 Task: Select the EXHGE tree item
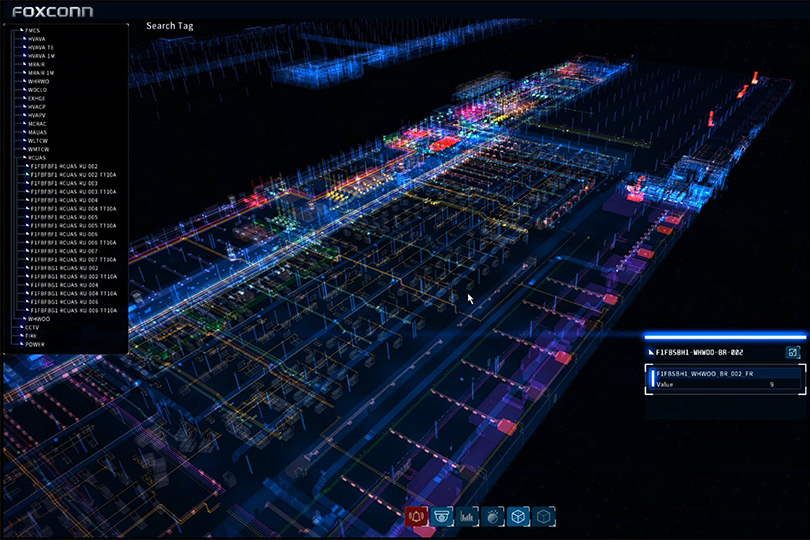click(x=37, y=99)
